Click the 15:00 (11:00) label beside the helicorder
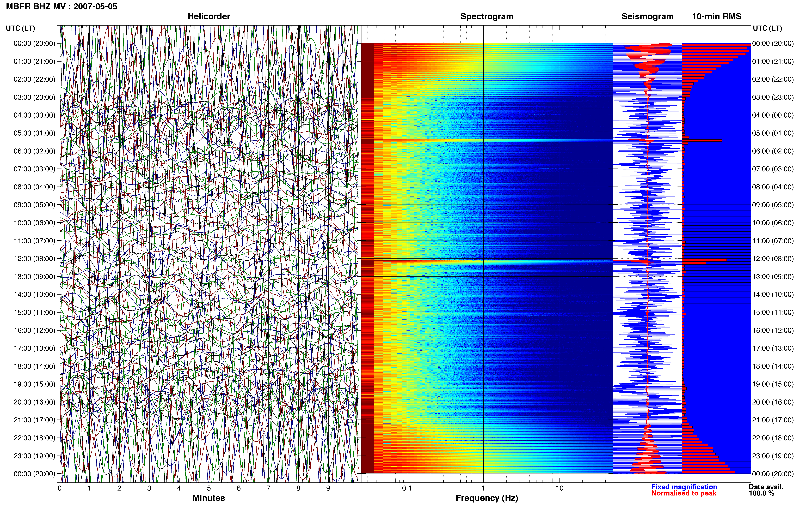The image size is (812, 508). (34, 312)
